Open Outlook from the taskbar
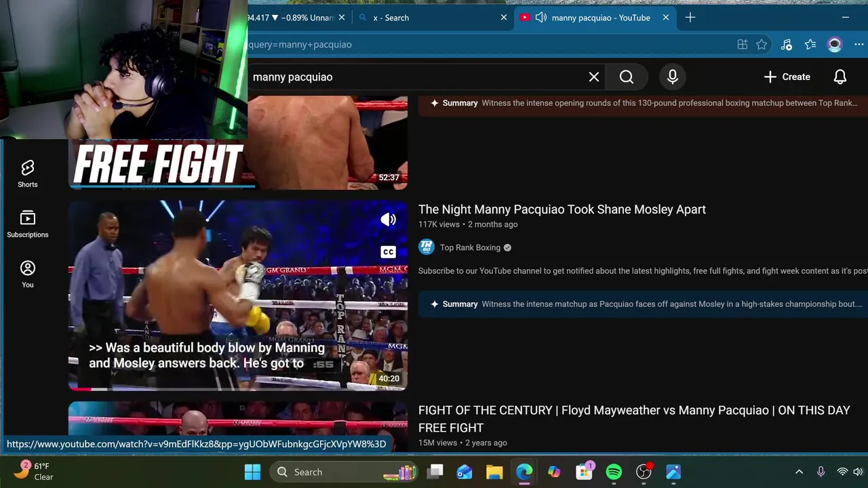Image resolution: width=868 pixels, height=488 pixels. coord(465,472)
